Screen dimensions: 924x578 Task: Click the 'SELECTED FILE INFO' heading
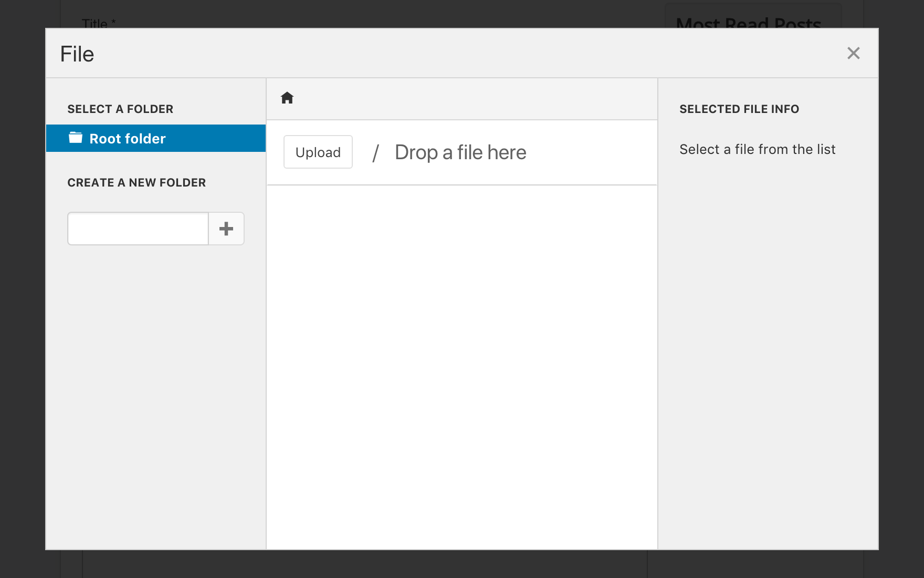pyautogui.click(x=739, y=109)
